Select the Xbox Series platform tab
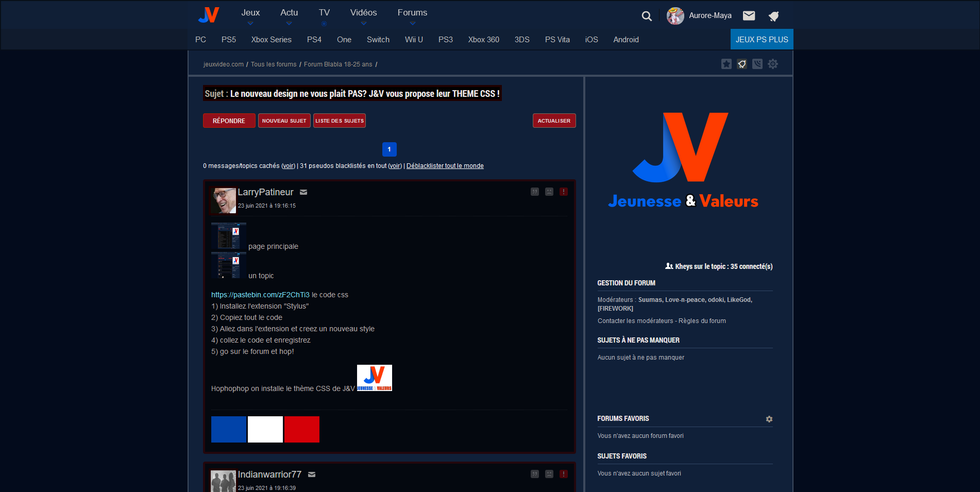The width and height of the screenshot is (980, 492). [x=272, y=40]
